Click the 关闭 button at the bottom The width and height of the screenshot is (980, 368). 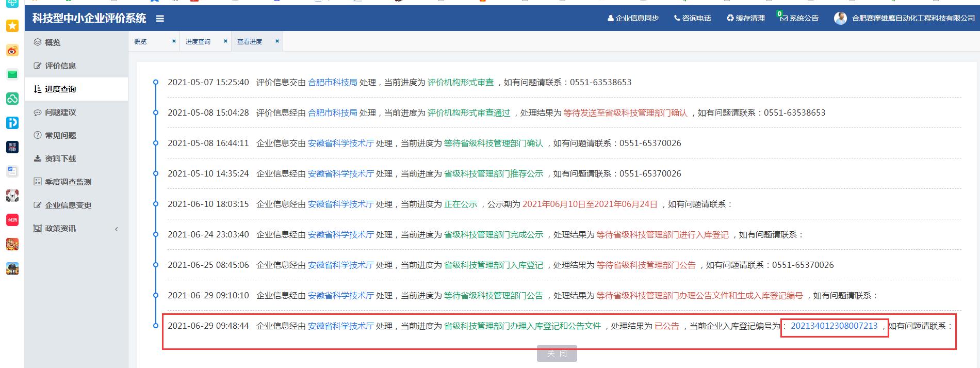557,354
